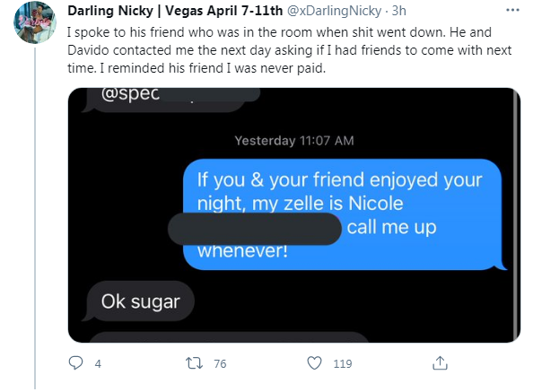Click the like count of 119
Image resolution: width=533 pixels, height=392 pixels.
pyautogui.click(x=343, y=364)
